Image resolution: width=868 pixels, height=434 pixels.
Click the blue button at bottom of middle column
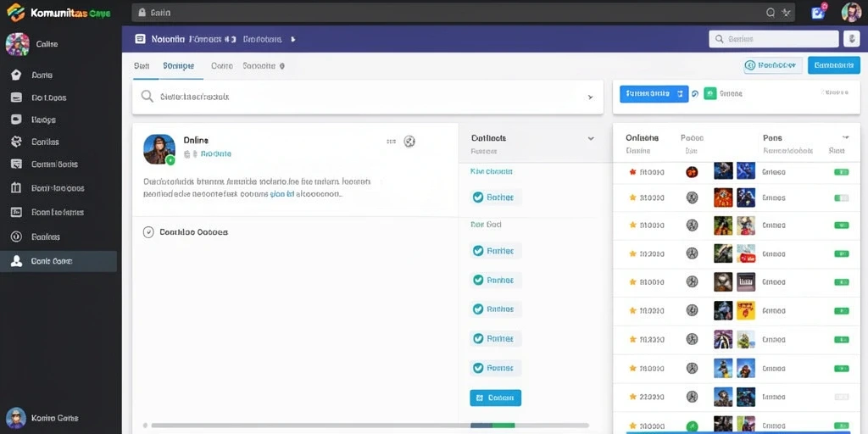click(x=495, y=398)
